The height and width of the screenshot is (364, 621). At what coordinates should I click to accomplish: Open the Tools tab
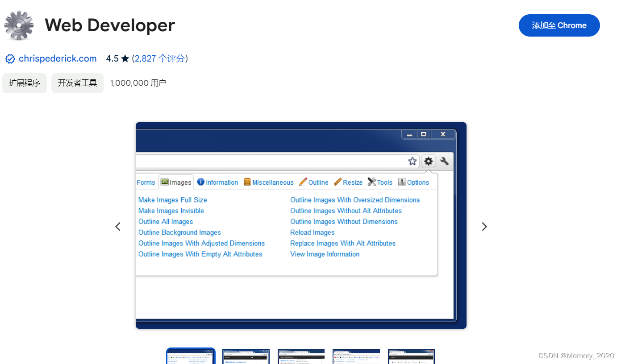point(380,182)
